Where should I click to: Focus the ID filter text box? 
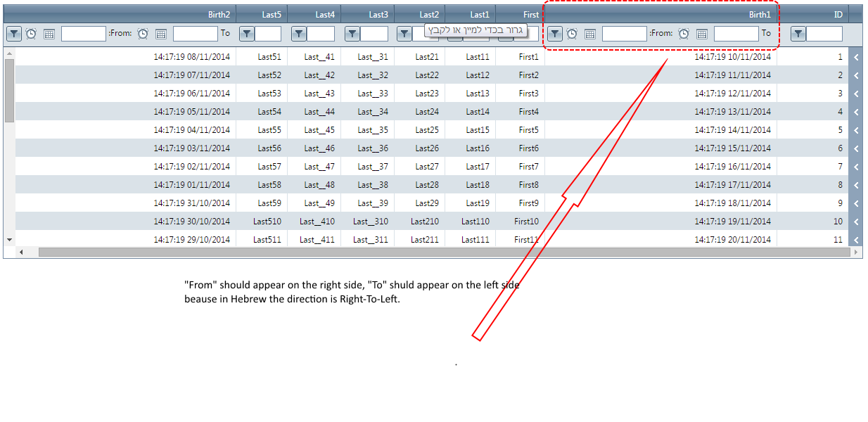(824, 33)
